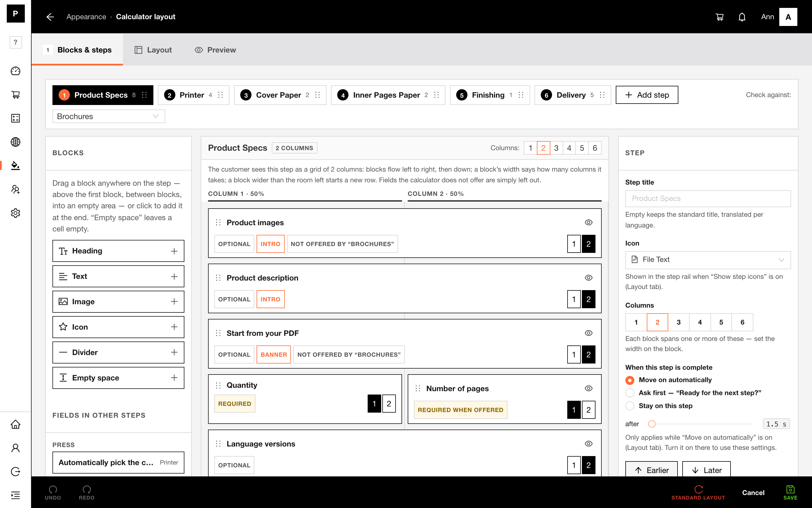The image size is (812, 508).
Task: Select the Cover Paper step
Action: point(280,95)
